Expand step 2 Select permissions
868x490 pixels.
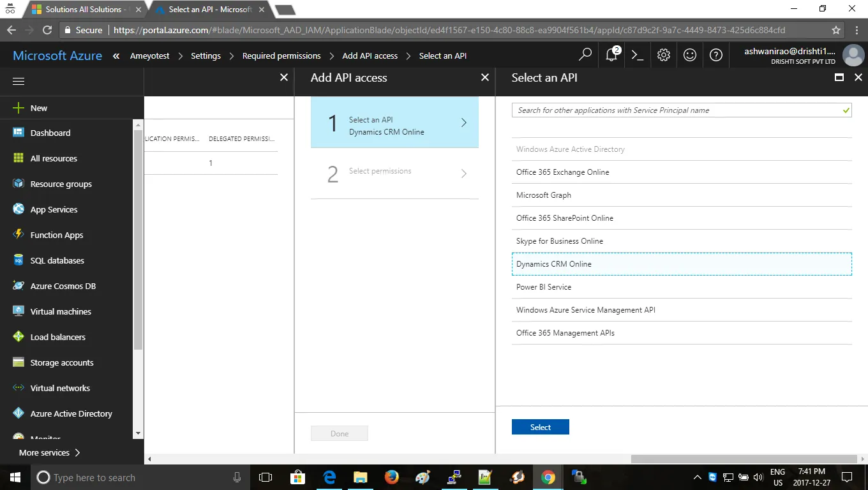[394, 174]
